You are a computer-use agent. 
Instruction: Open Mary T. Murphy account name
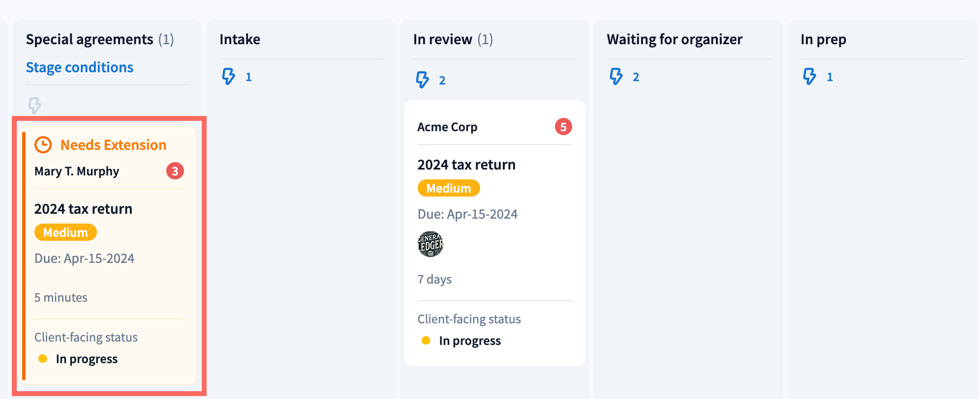click(x=77, y=171)
